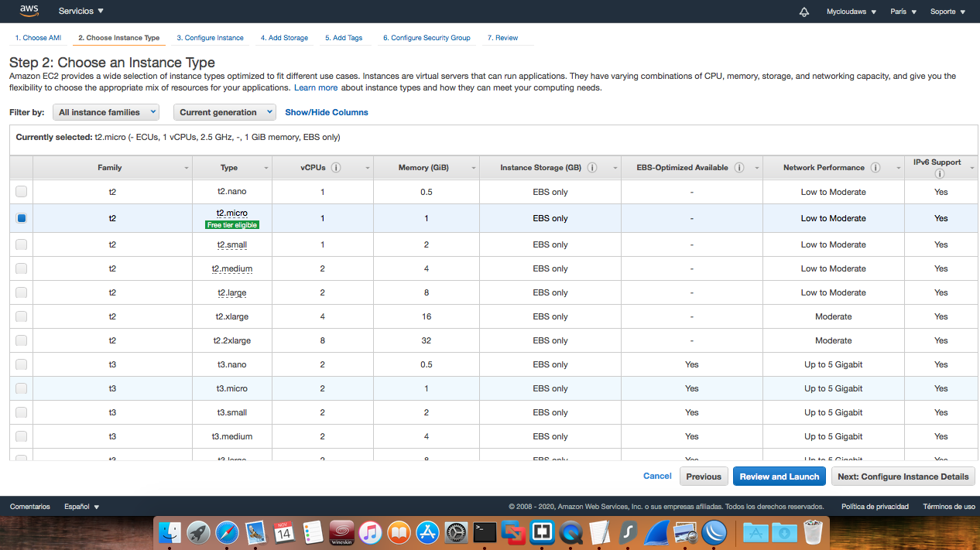Click the AWS logo in the top bar
This screenshot has height=550, width=980.
(x=29, y=11)
